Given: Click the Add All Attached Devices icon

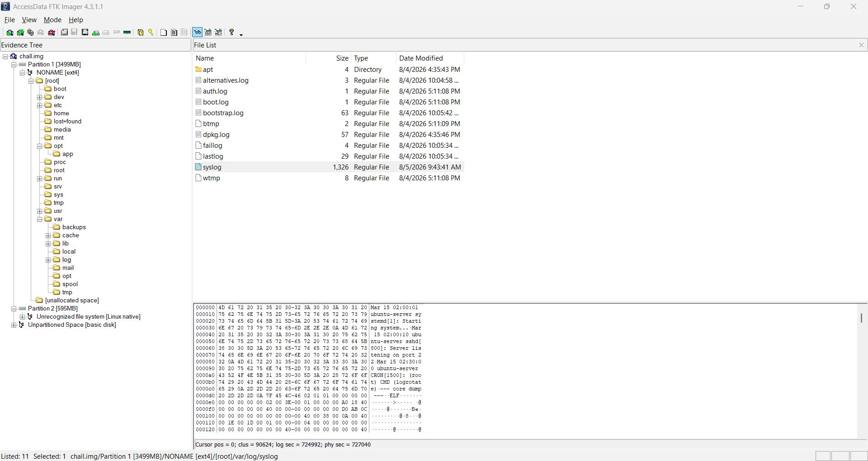Looking at the screenshot, I should pyautogui.click(x=20, y=33).
